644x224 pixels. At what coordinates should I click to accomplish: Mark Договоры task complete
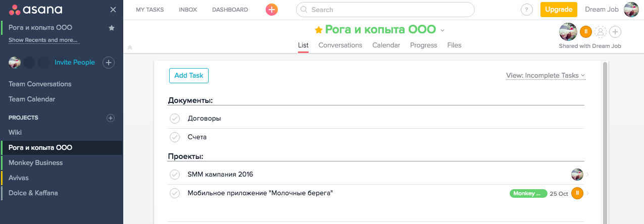click(175, 119)
